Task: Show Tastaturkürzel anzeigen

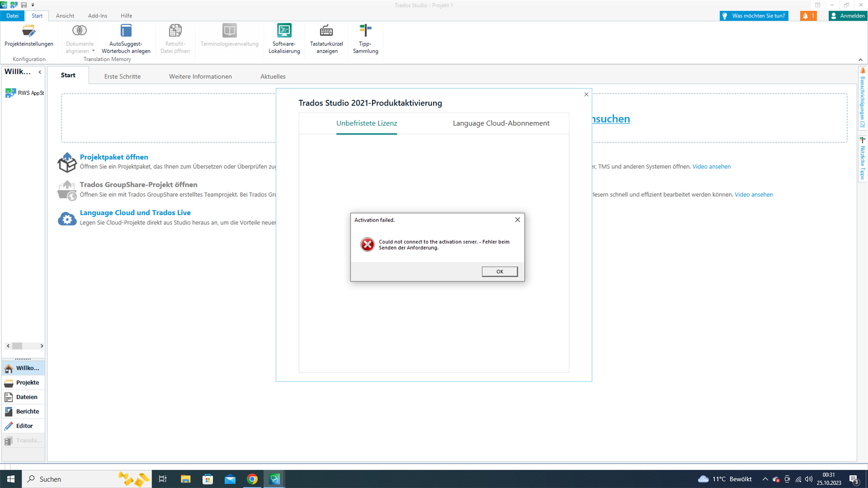Action: [326, 40]
